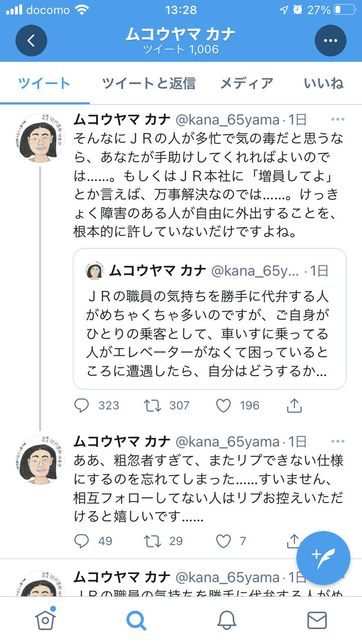Tap first tweet's profile avatar

tap(40, 137)
